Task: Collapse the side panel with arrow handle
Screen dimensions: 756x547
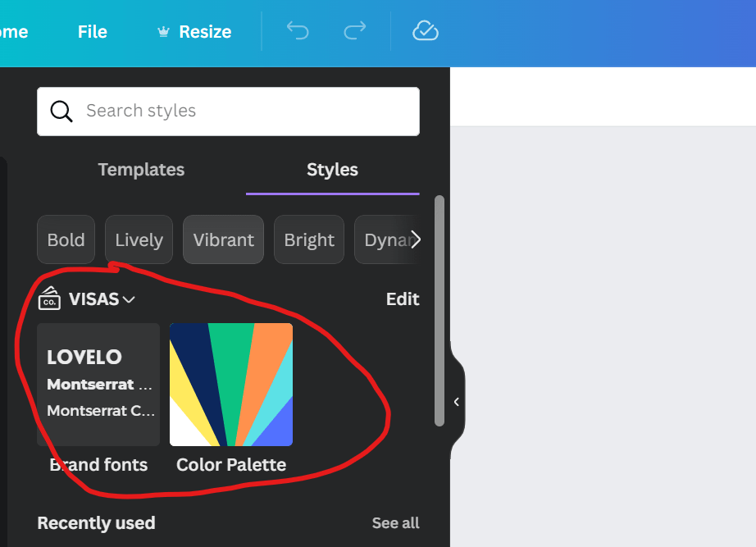Action: tap(456, 402)
